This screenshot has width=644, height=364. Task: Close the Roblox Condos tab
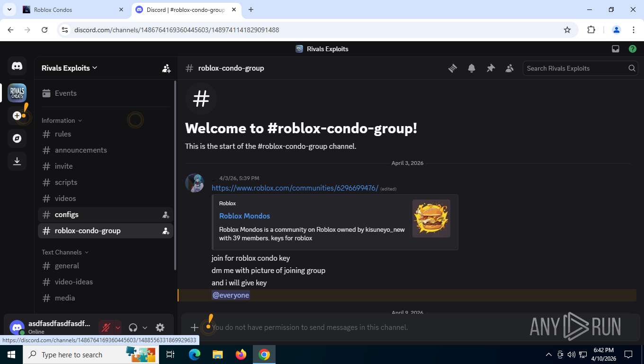tap(121, 9)
